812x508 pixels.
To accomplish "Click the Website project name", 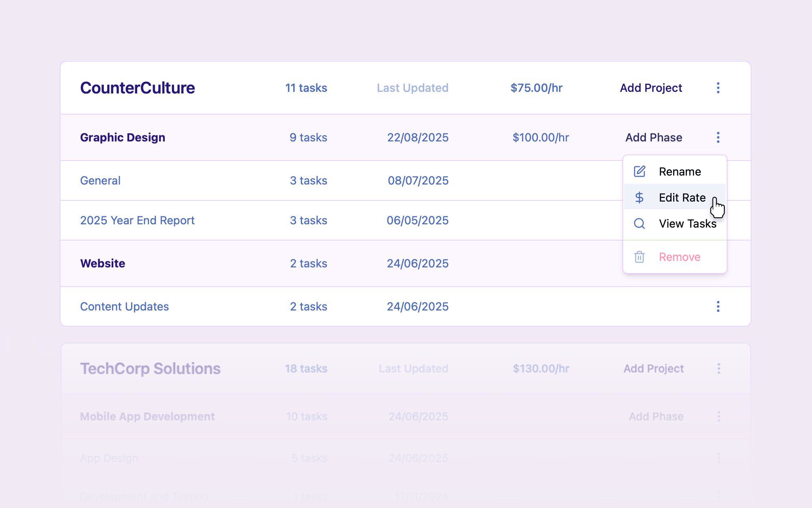I will 103,263.
